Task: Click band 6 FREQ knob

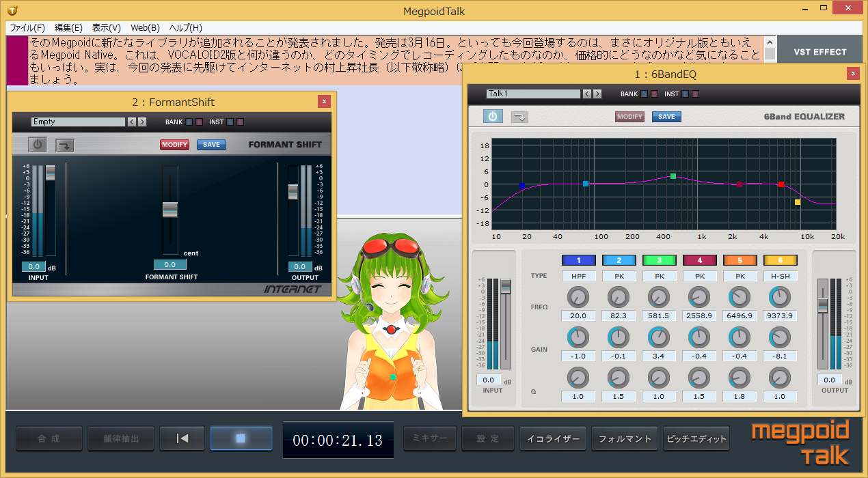Action: (780, 297)
